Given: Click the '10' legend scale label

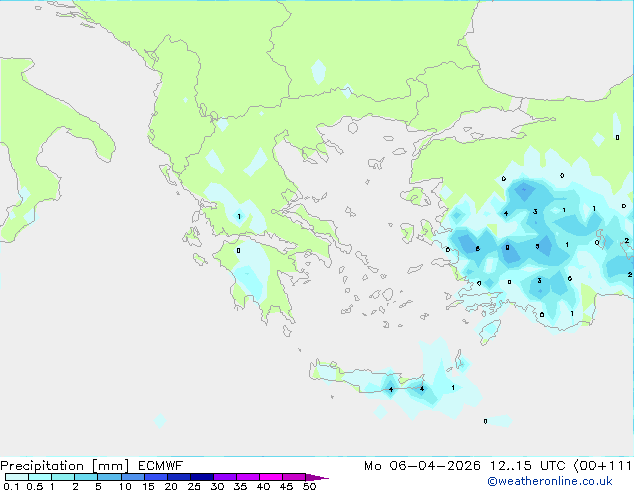Looking at the screenshot, I should (125, 486).
